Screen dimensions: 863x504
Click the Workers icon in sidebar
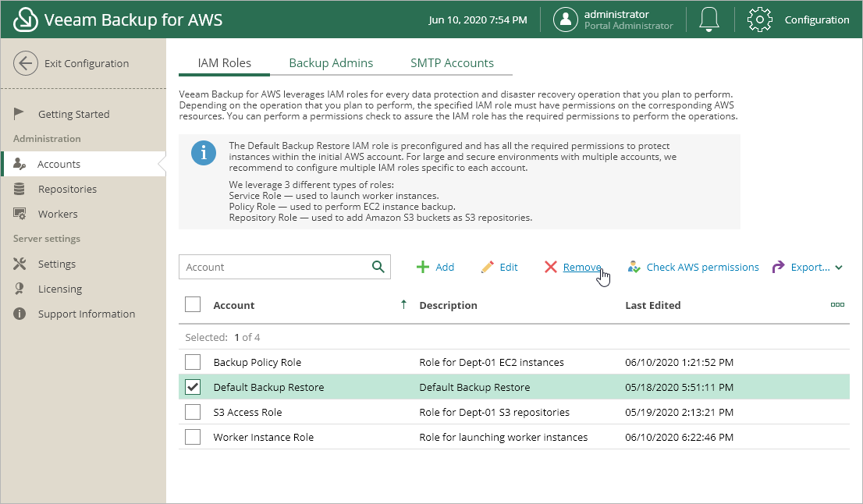point(20,214)
